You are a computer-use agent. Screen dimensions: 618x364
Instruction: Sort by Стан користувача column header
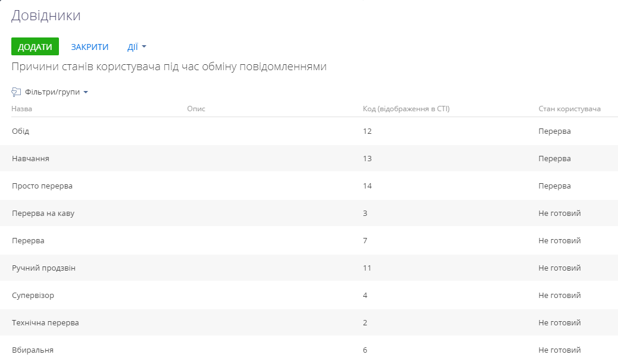570,109
